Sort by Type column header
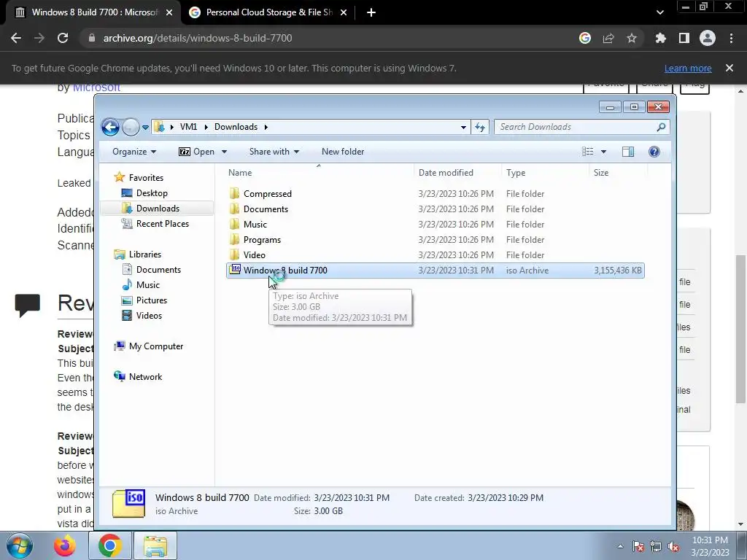 click(x=545, y=172)
